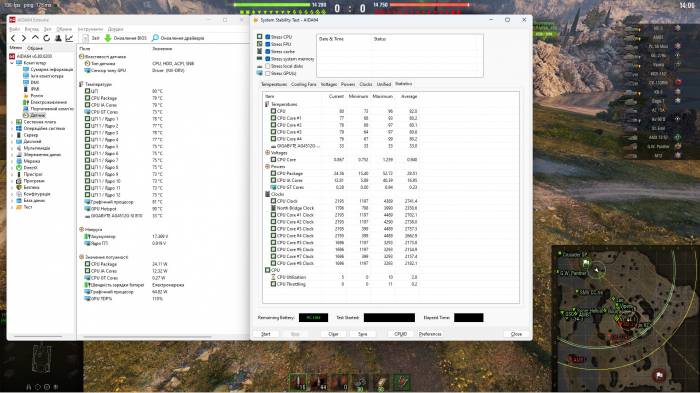Click the forward navigation arrow in AIDA64
This screenshot has height=393, width=700.
pyautogui.click(x=24, y=38)
